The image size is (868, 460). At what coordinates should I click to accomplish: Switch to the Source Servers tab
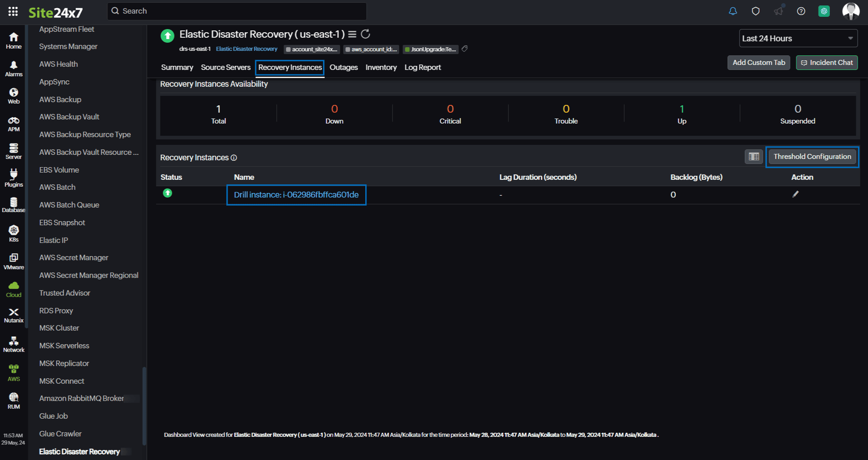(x=226, y=67)
